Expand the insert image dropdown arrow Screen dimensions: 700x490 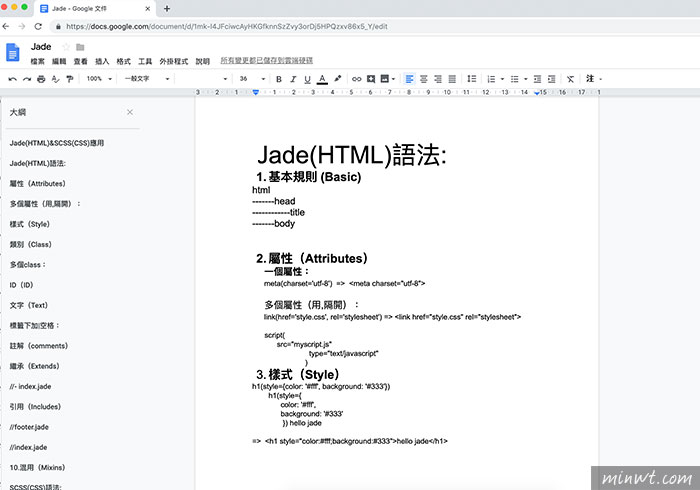[x=393, y=79]
